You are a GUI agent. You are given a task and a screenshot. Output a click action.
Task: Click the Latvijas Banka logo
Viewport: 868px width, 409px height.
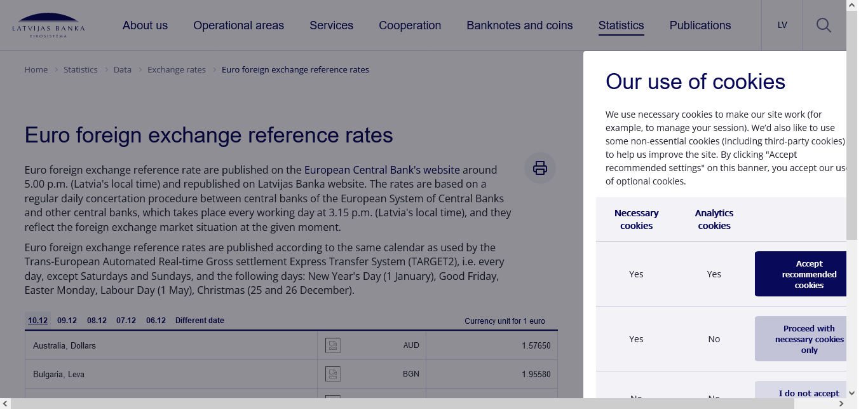click(x=48, y=25)
